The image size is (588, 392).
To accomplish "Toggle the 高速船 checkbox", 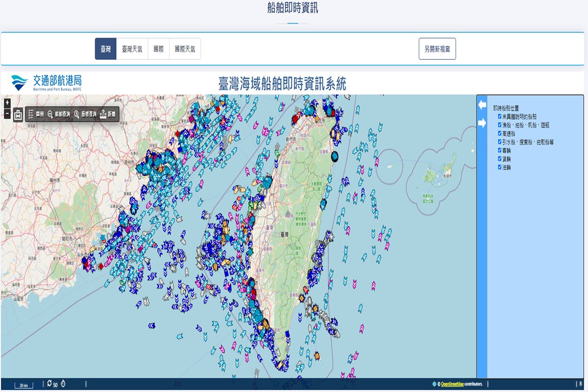I will click(x=500, y=133).
